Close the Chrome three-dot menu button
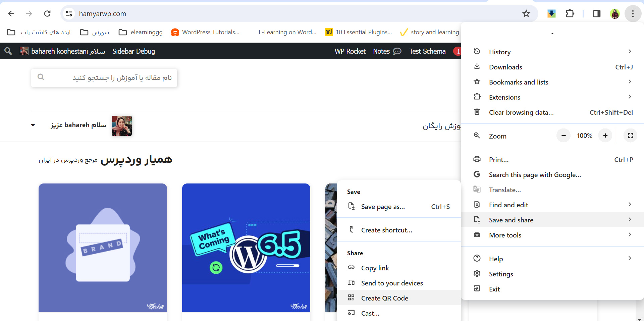This screenshot has width=644, height=321. (x=633, y=13)
